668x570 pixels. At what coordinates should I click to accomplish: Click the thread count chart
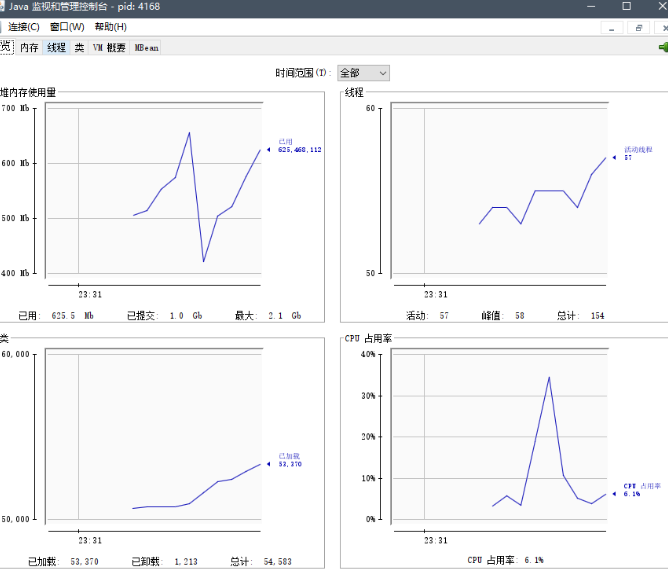(500, 190)
